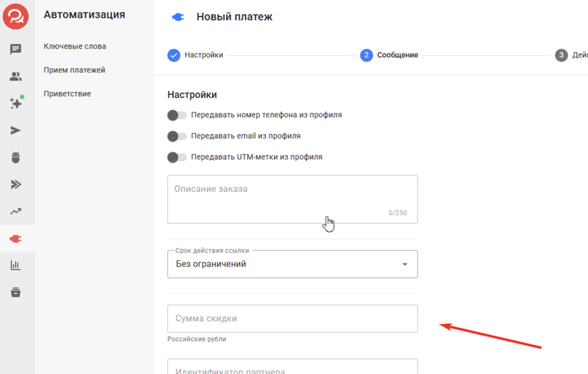The image size is (588, 374).
Task: Go back to the Настройки step
Action: 195,55
